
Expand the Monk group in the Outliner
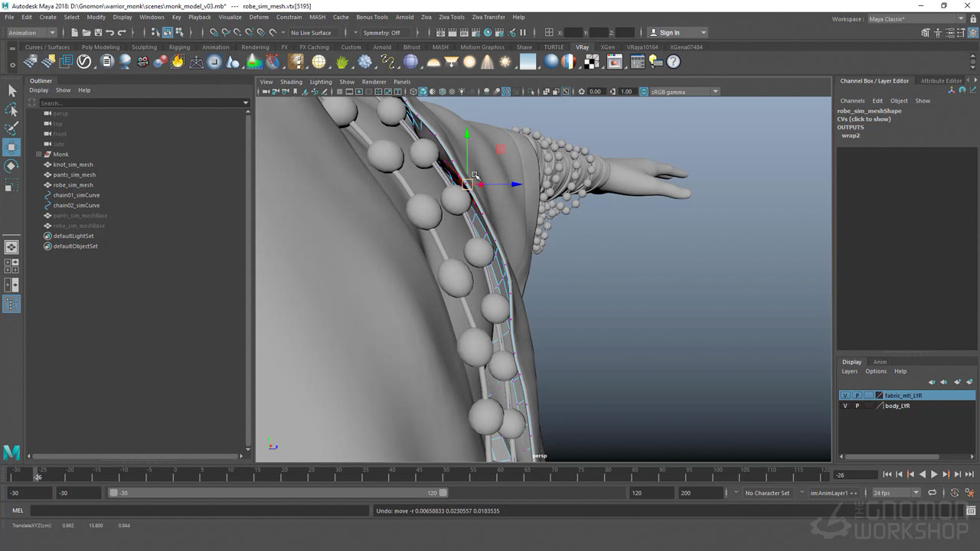[38, 155]
